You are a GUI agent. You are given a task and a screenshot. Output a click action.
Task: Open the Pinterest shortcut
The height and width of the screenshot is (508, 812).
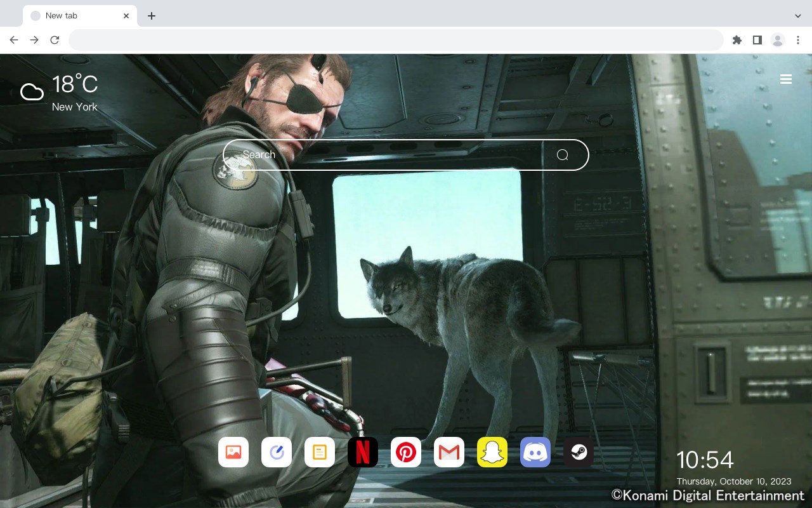click(x=406, y=452)
